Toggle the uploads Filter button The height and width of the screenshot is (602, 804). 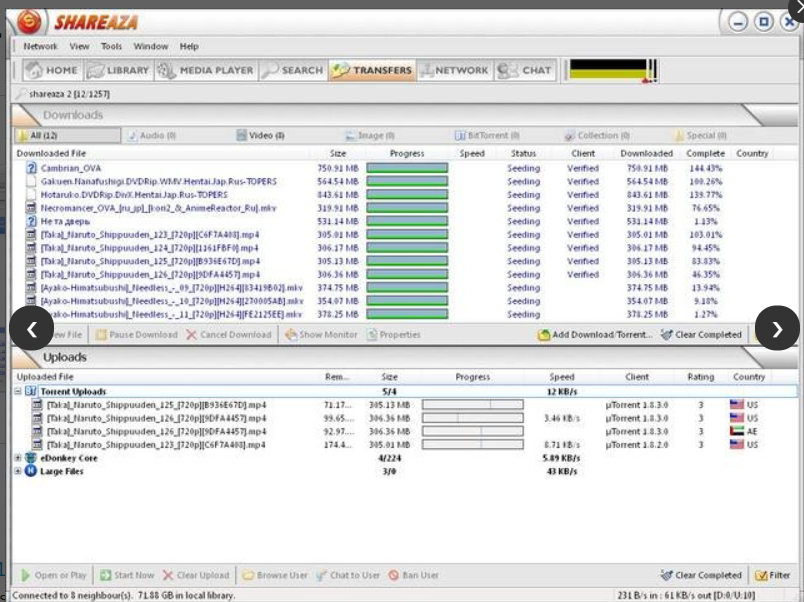pos(773,575)
